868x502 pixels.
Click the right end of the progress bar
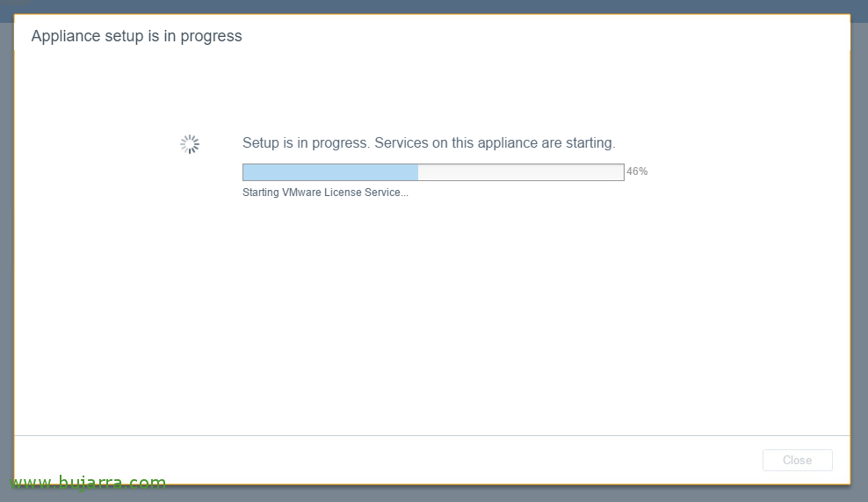620,172
